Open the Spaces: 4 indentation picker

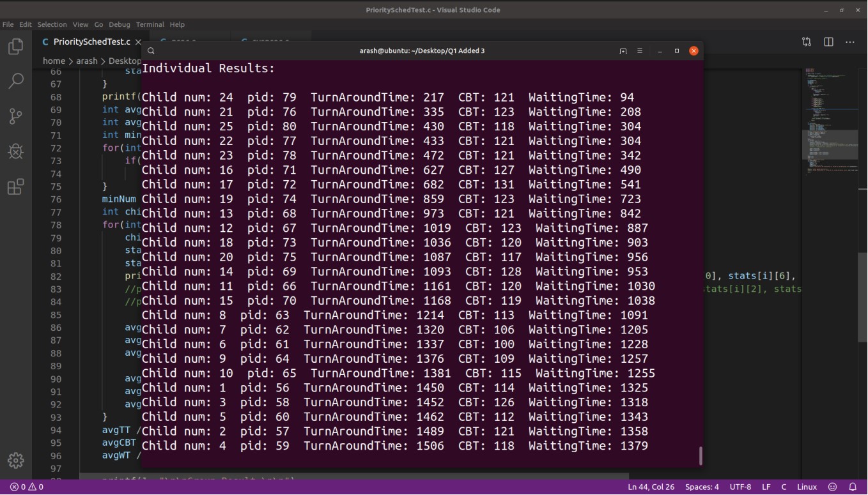click(x=702, y=487)
